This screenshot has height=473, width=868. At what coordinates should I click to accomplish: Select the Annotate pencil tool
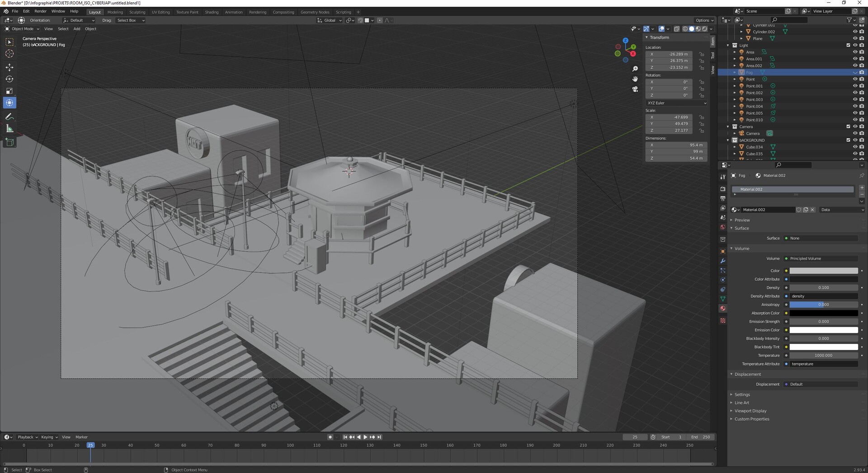pos(9,117)
